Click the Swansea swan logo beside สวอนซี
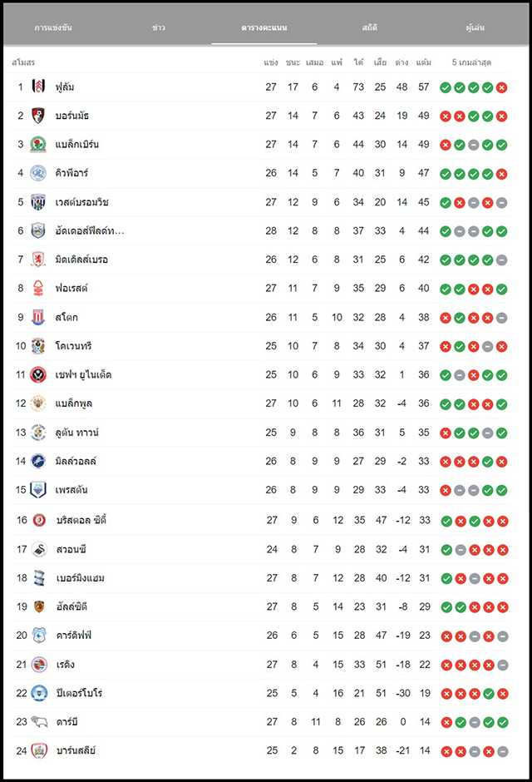 39,550
